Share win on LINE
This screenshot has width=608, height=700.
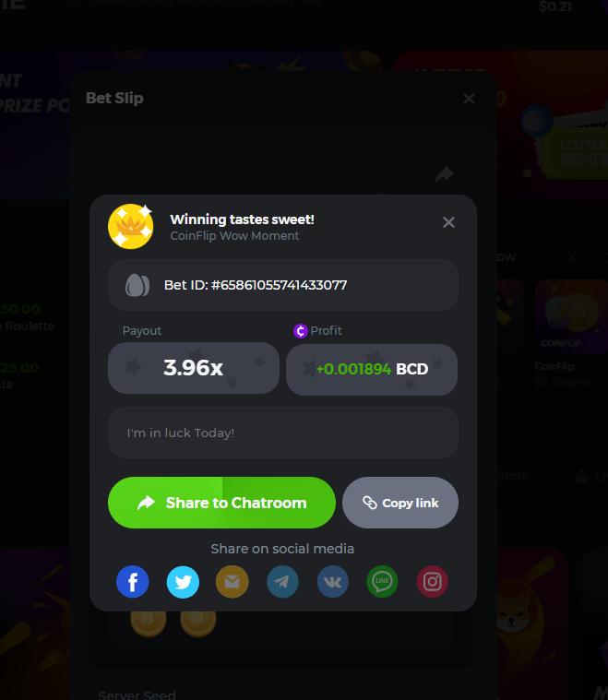pyautogui.click(x=382, y=582)
